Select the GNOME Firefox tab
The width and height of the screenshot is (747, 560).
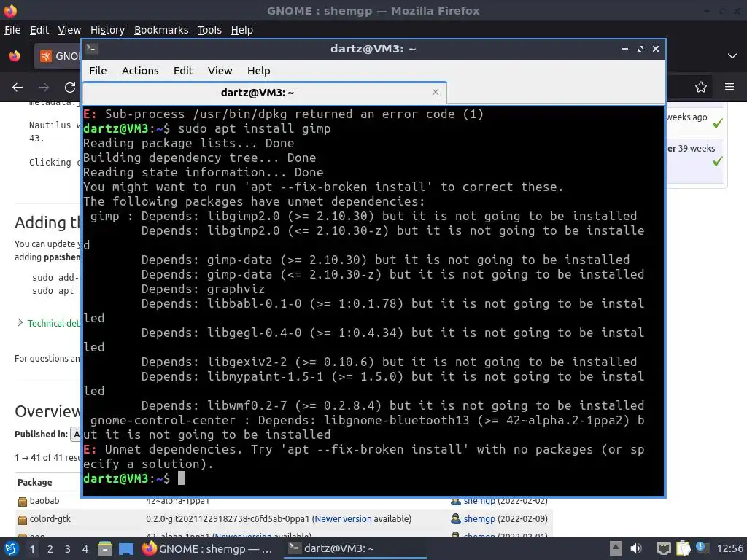coord(57,56)
